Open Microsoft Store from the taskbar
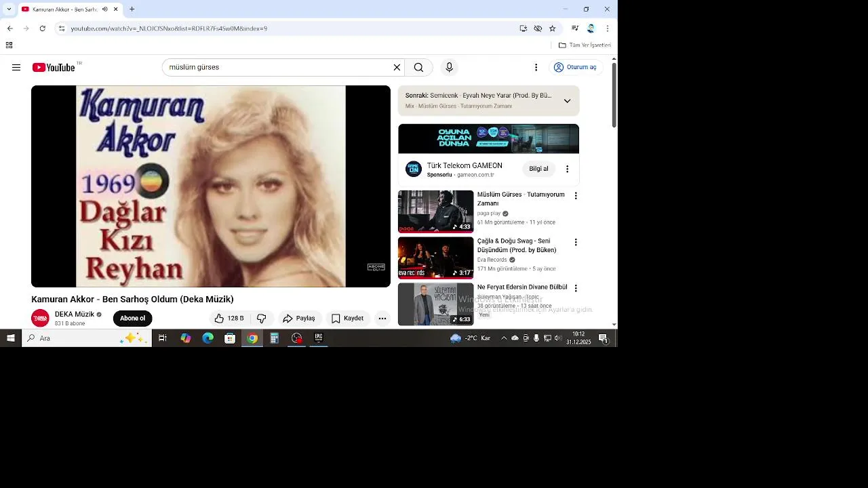 [230, 338]
